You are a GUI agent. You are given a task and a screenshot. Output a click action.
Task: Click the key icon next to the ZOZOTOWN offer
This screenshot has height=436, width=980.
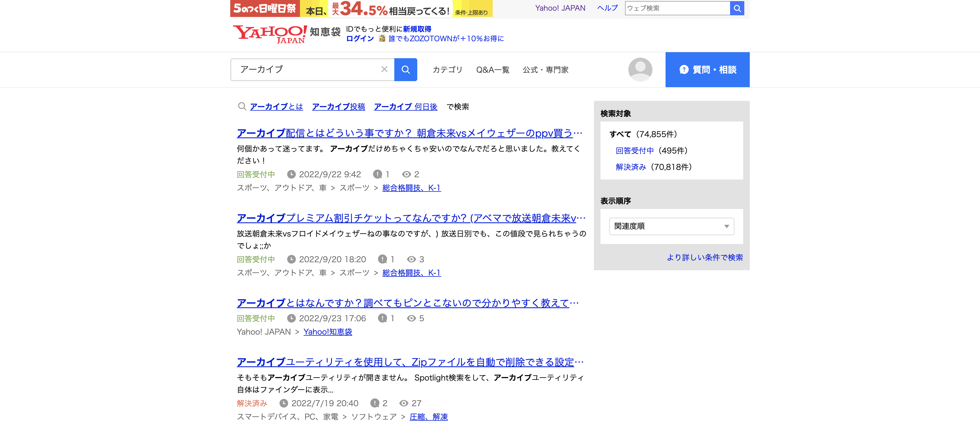(381, 39)
